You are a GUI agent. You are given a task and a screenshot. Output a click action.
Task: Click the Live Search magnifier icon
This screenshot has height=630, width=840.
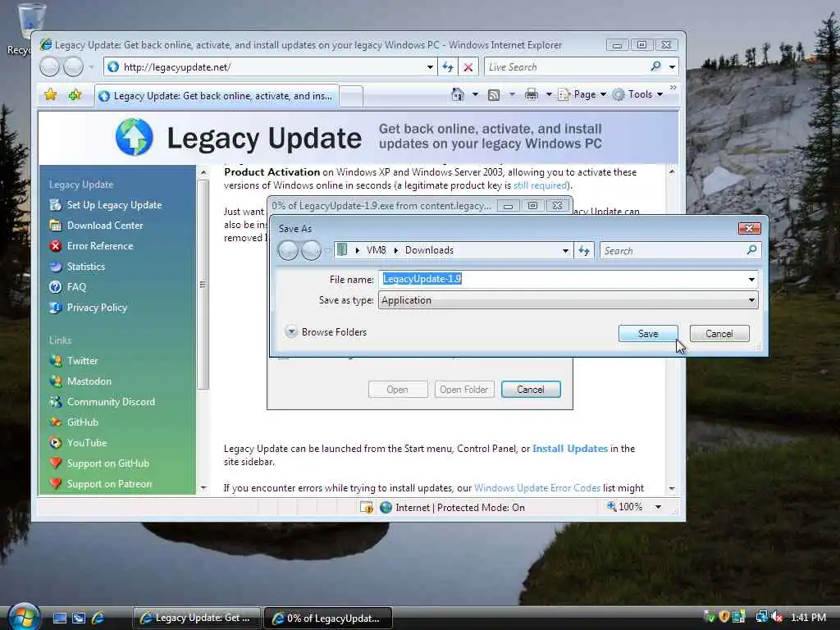click(655, 66)
